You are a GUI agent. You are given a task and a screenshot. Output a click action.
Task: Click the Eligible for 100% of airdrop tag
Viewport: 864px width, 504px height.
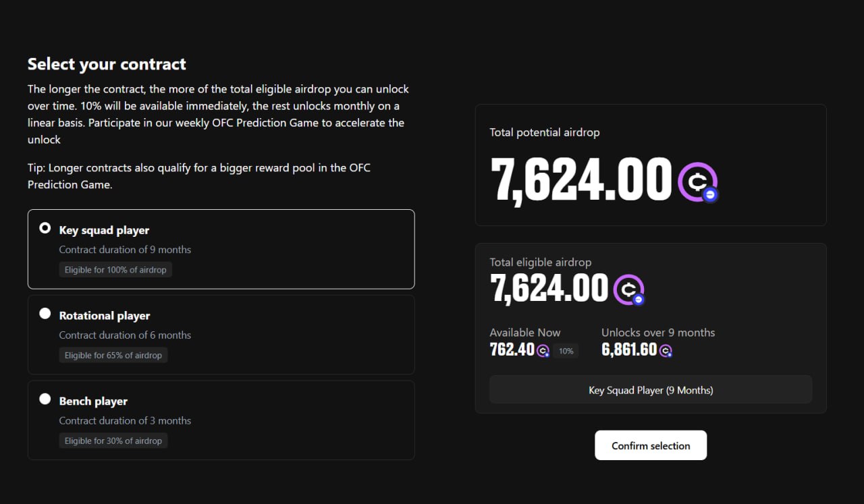pos(115,270)
